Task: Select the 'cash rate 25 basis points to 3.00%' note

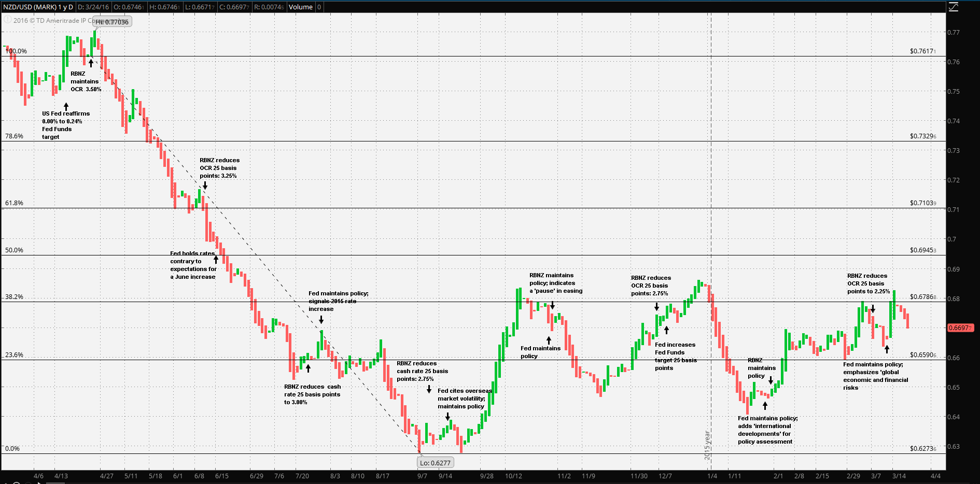Action: pyautogui.click(x=313, y=394)
